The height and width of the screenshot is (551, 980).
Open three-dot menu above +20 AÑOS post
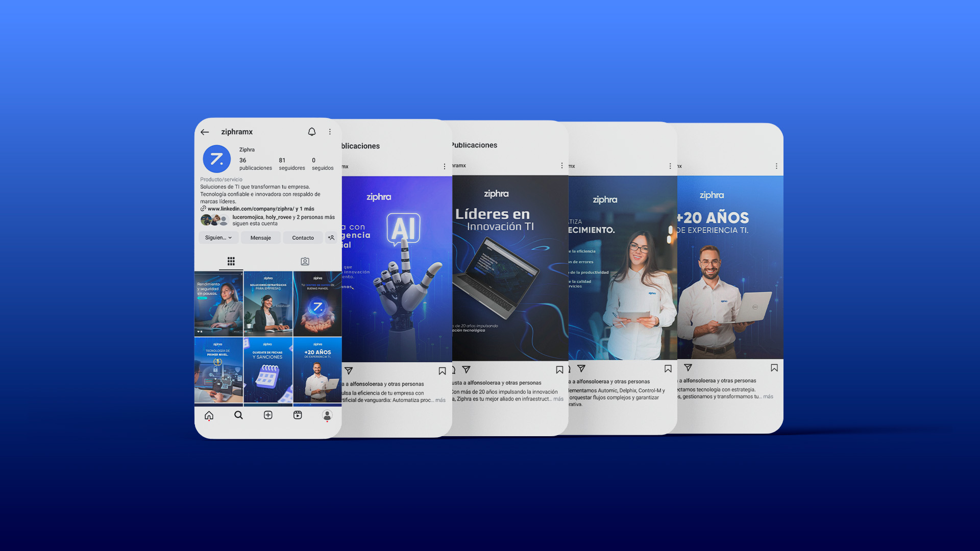[776, 166]
